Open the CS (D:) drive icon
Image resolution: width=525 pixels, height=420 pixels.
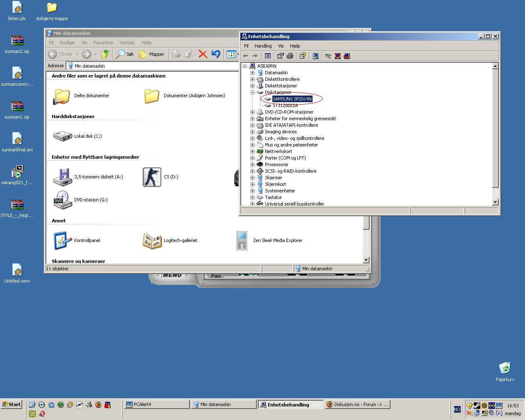point(152,177)
